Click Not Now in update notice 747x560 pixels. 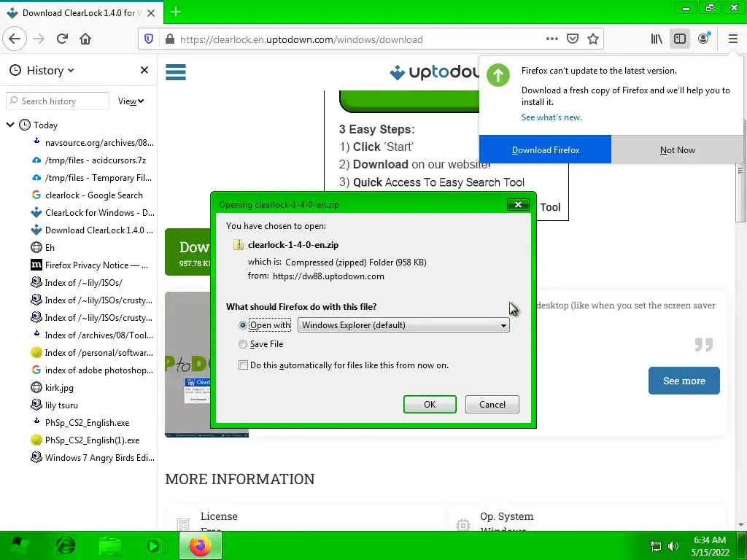pos(677,149)
